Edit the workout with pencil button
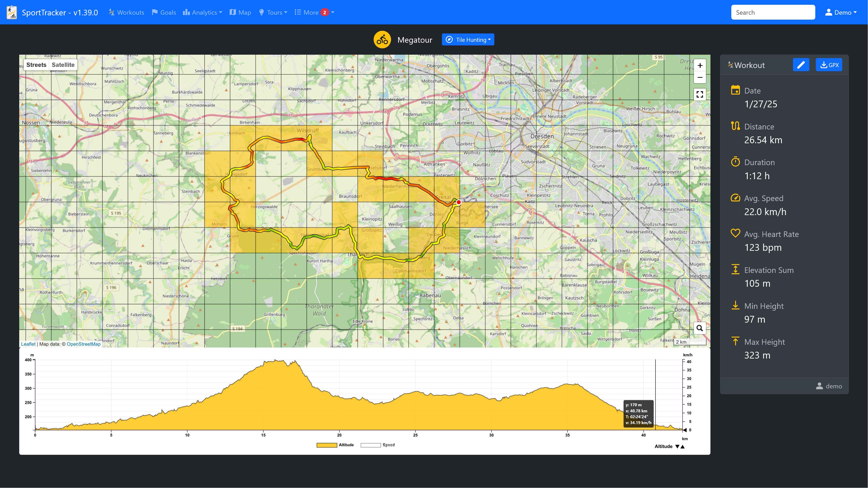Screen dimensions: 868x488 coord(801,65)
